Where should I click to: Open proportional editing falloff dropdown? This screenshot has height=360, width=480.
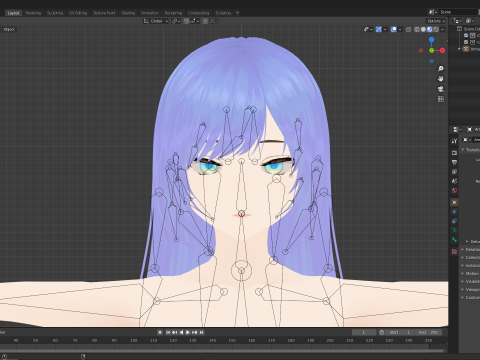[x=213, y=21]
